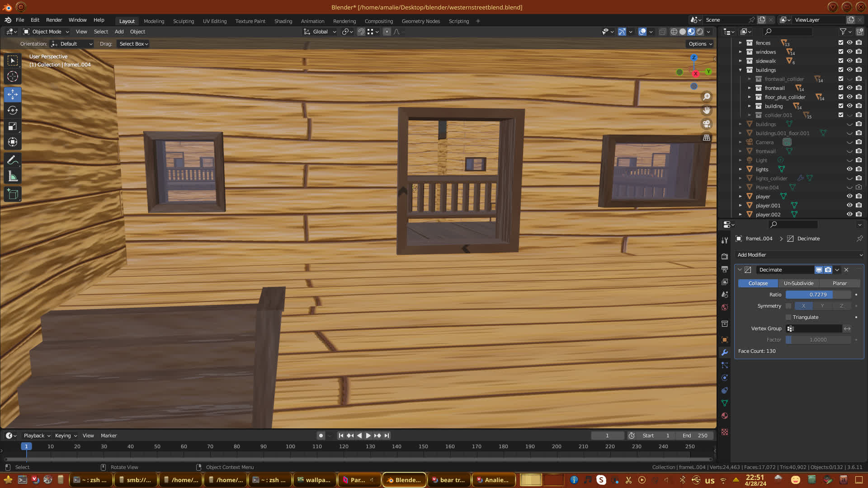Open the Render menu
Screen dimensions: 868x488
[54, 20]
